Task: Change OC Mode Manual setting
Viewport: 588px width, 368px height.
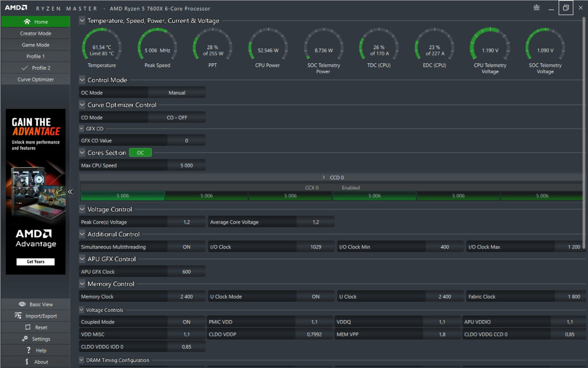Action: tap(177, 92)
